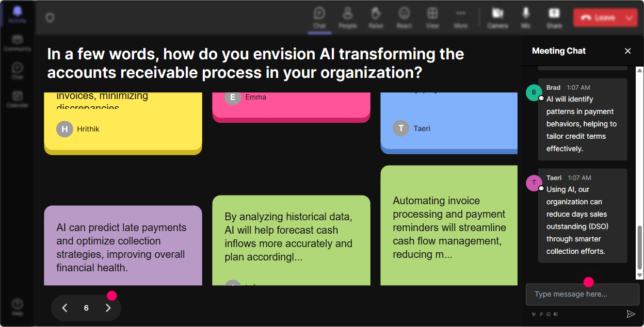The height and width of the screenshot is (327, 644).
Task: Click the Type message here field
Action: tap(583, 294)
